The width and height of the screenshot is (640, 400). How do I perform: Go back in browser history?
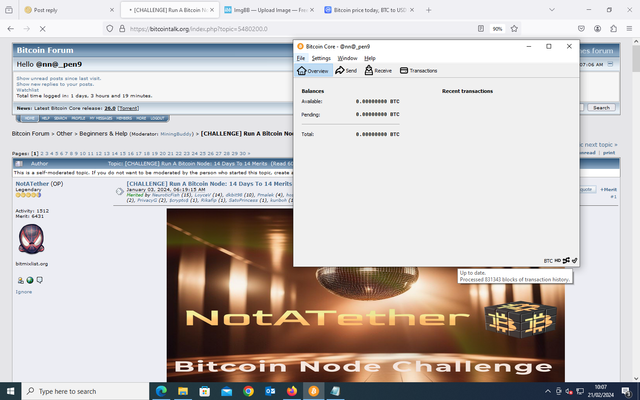(11, 29)
